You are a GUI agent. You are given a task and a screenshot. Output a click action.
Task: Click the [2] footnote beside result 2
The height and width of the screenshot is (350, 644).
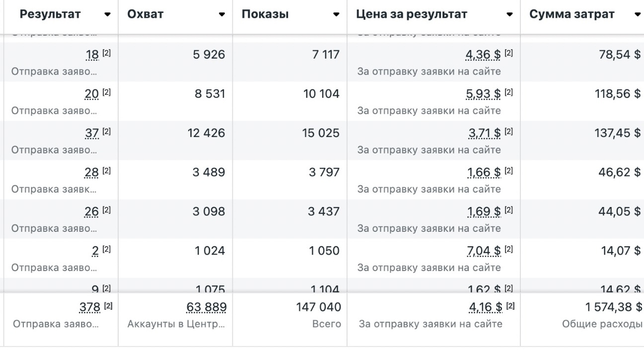pyautogui.click(x=107, y=249)
